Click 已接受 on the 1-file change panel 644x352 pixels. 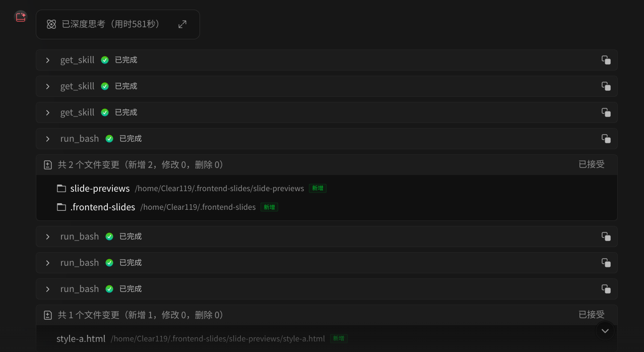pos(592,315)
